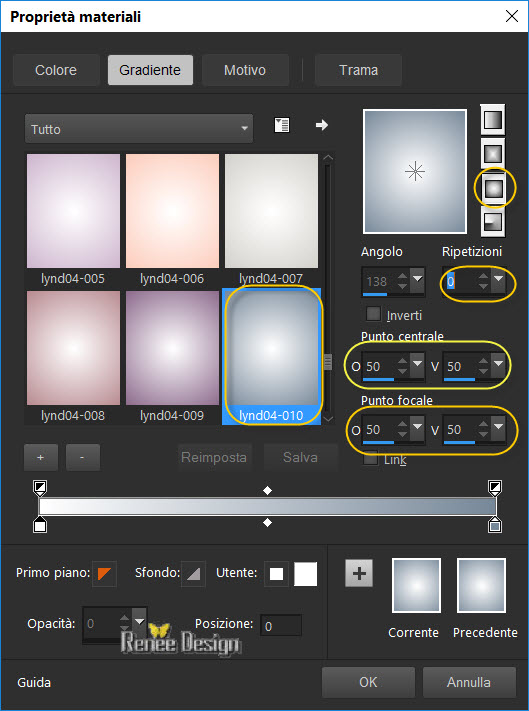The image size is (529, 711).
Task: Select the Primo piano foreground color icon
Action: [x=104, y=574]
